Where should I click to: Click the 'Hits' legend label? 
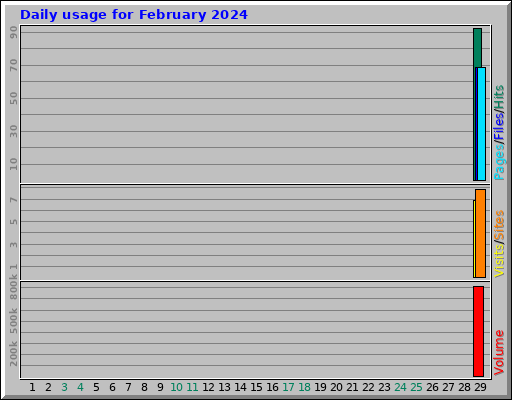pyautogui.click(x=499, y=97)
